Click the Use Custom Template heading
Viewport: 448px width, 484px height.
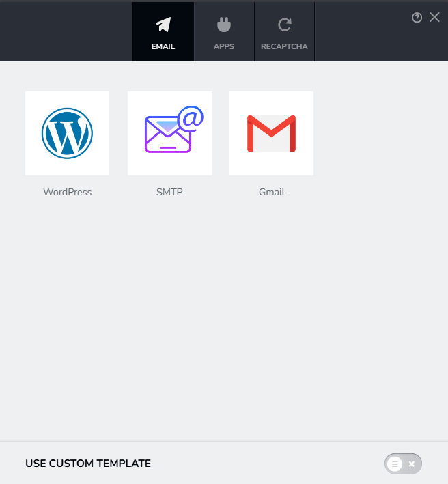pos(88,464)
